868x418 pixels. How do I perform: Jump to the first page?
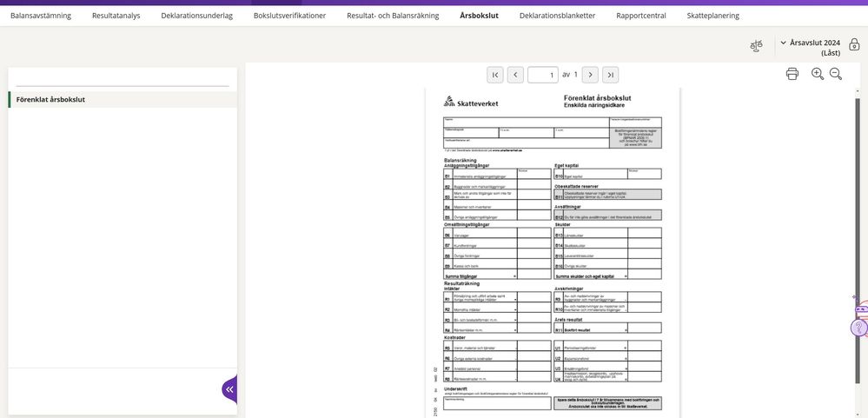(x=495, y=75)
